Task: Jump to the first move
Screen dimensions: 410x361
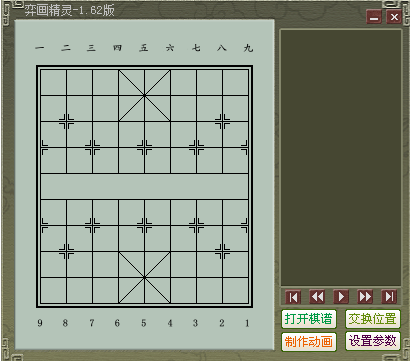Action: 293,297
